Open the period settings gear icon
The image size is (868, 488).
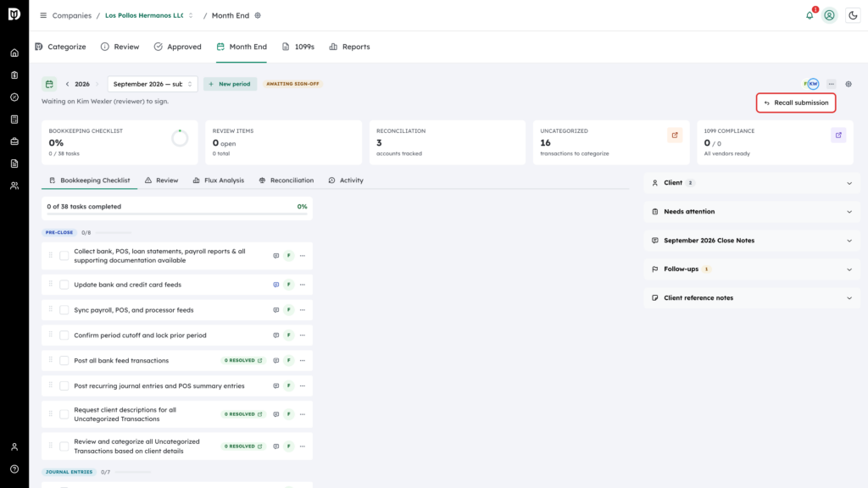[849, 84]
